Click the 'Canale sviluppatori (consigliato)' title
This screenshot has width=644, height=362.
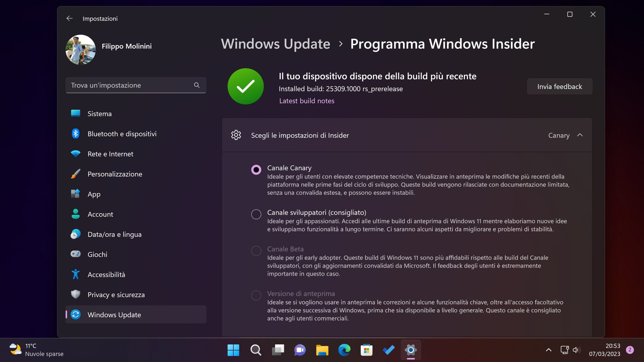coord(316,212)
